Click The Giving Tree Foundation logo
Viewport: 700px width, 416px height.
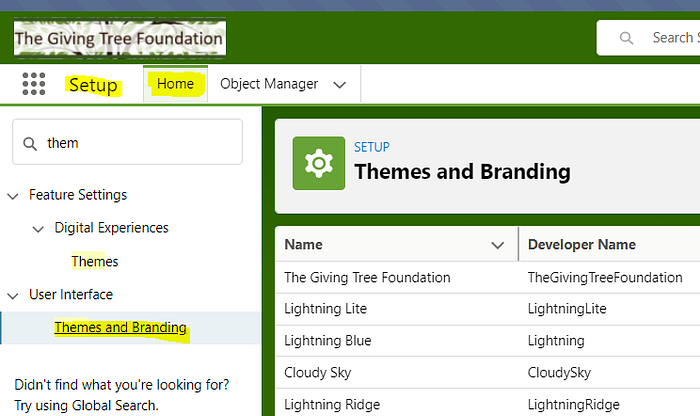point(120,38)
